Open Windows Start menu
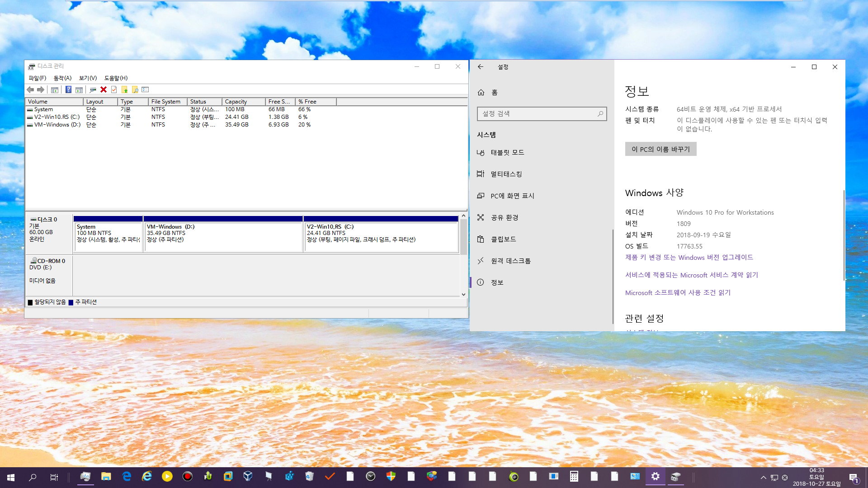868x488 pixels. (11, 477)
